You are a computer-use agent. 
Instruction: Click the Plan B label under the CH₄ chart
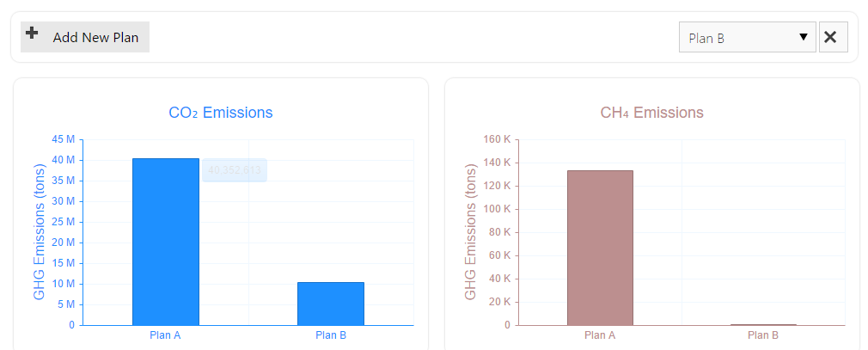[763, 335]
